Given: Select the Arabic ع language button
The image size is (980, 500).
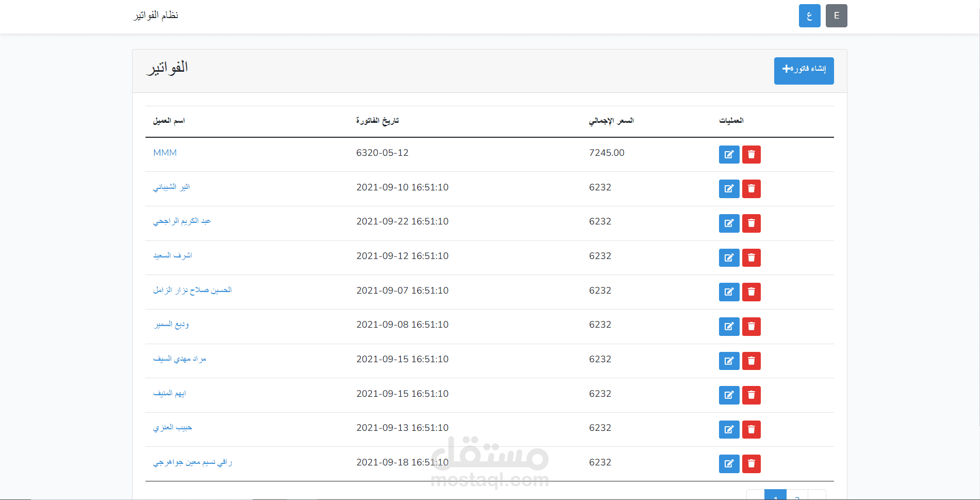Looking at the screenshot, I should [809, 15].
